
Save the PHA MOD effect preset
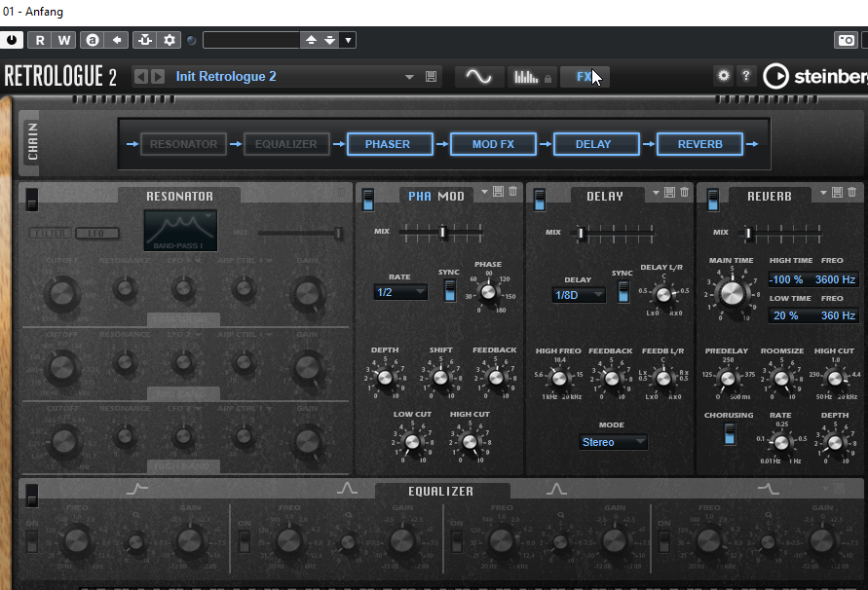tap(498, 192)
